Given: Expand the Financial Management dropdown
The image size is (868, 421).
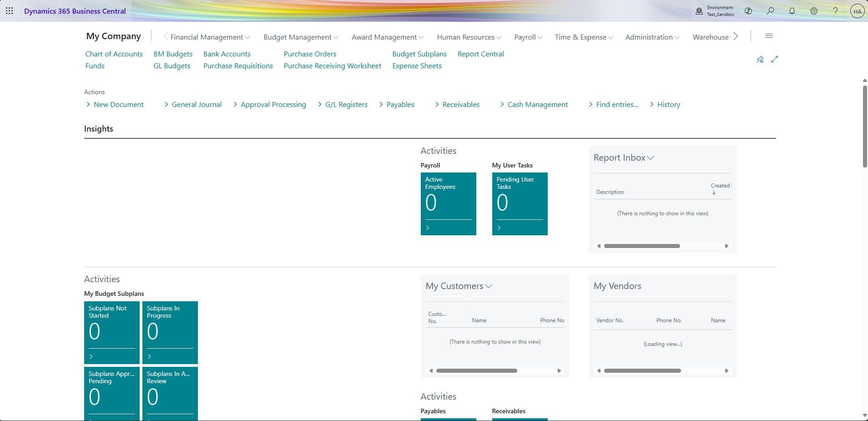Looking at the screenshot, I should [248, 37].
